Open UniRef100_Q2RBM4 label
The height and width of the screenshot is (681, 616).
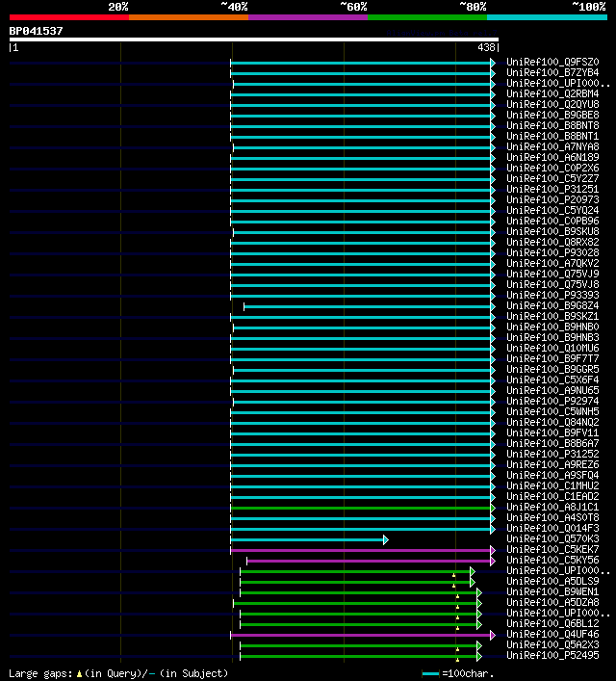tap(552, 93)
